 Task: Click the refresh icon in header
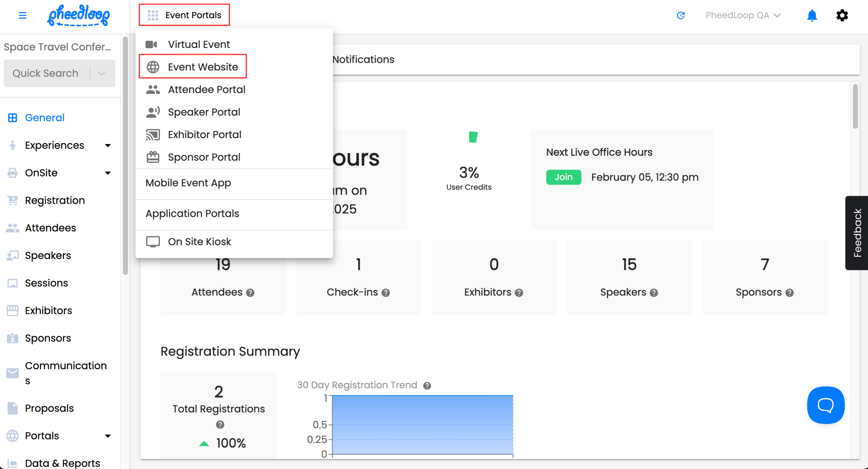[x=681, y=15]
